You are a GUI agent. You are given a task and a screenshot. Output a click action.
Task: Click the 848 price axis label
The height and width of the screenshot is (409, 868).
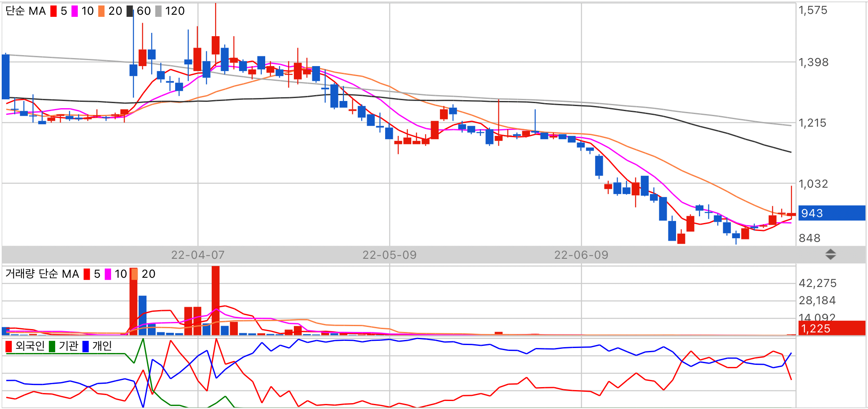(x=809, y=238)
